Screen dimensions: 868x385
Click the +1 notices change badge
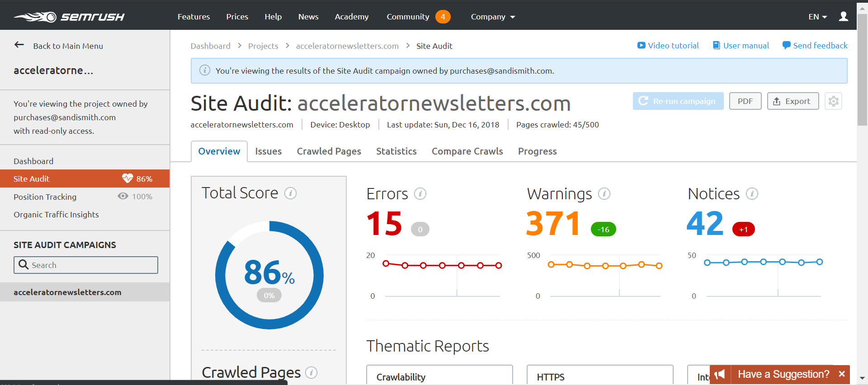(744, 230)
